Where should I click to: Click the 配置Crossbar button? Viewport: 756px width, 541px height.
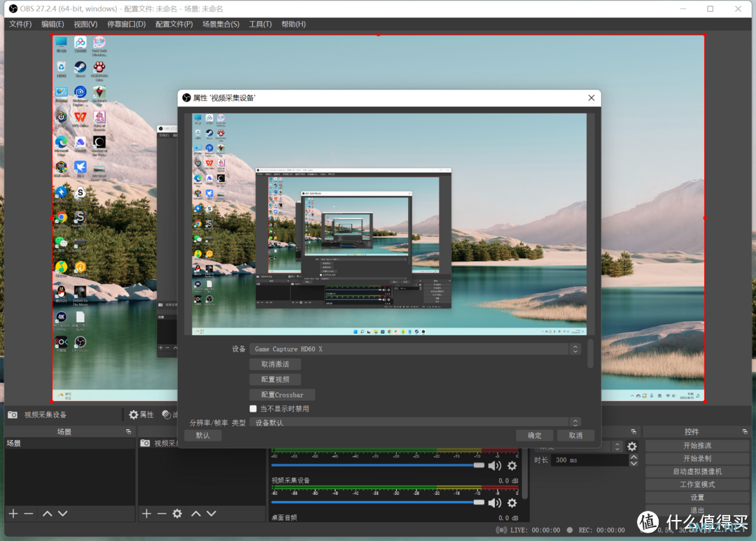coord(283,395)
